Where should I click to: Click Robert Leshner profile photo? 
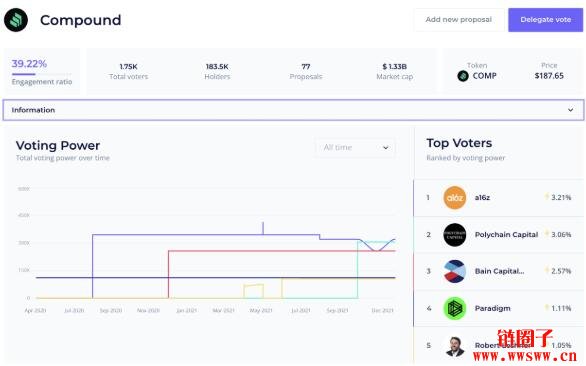coord(455,346)
